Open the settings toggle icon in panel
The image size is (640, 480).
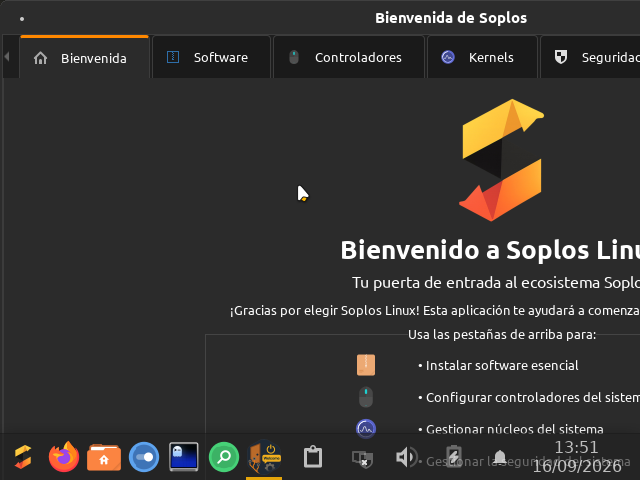(144, 457)
